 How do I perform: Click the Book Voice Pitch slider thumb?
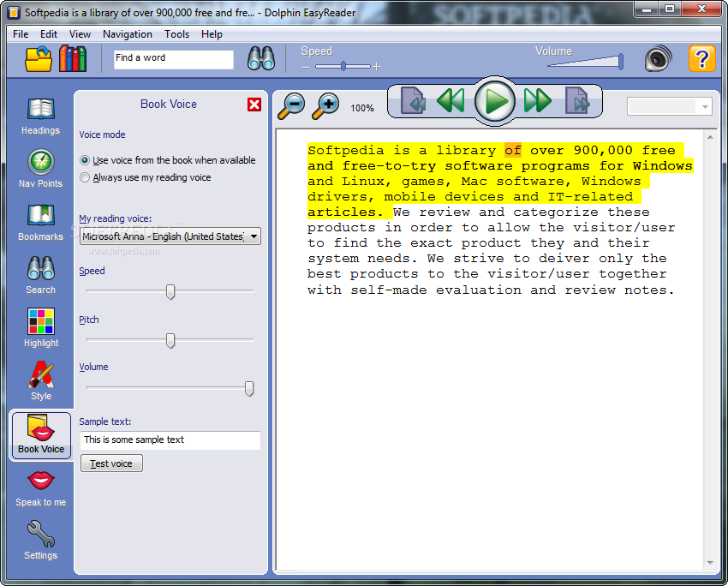170,340
